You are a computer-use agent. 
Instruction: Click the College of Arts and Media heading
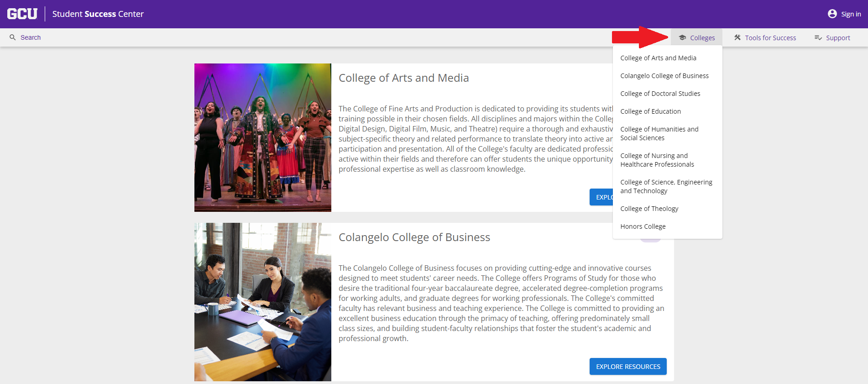coord(403,78)
